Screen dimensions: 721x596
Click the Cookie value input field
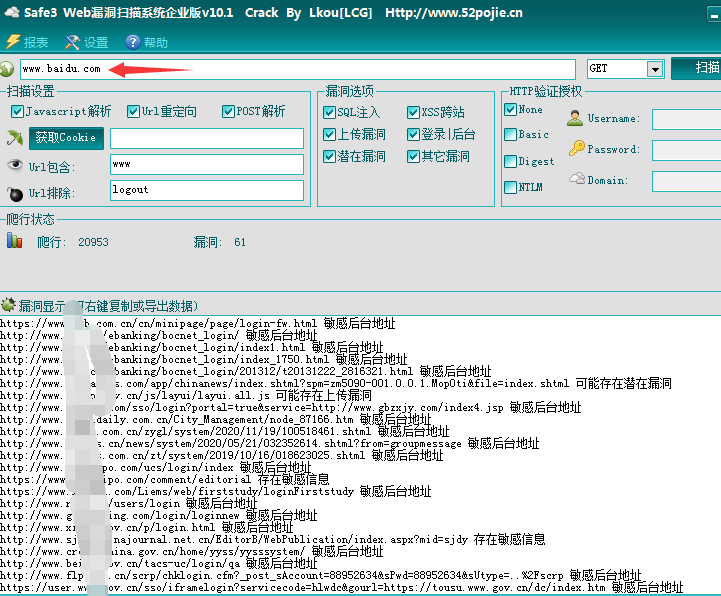207,138
